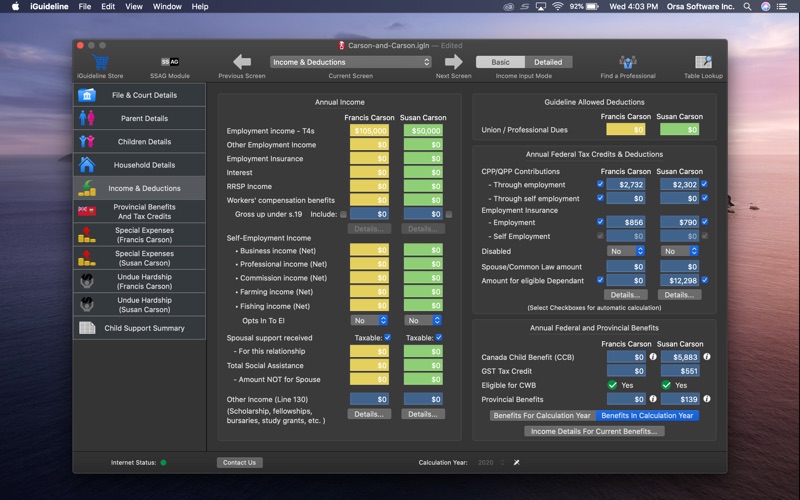Click Provincial Benefits info icon for Francis

tap(653, 399)
